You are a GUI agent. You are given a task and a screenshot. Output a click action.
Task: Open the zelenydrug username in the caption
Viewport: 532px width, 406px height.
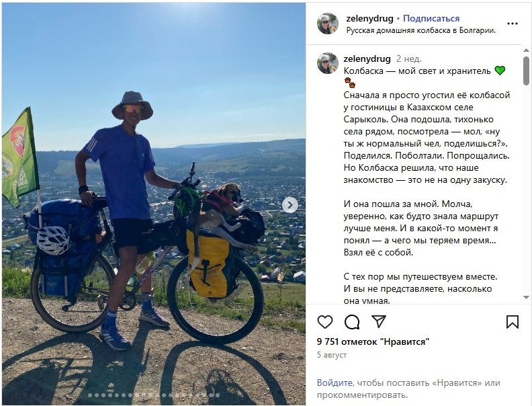click(367, 58)
